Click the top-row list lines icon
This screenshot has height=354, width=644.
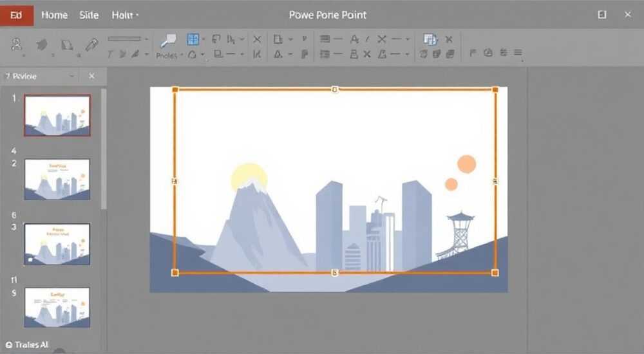(x=325, y=39)
